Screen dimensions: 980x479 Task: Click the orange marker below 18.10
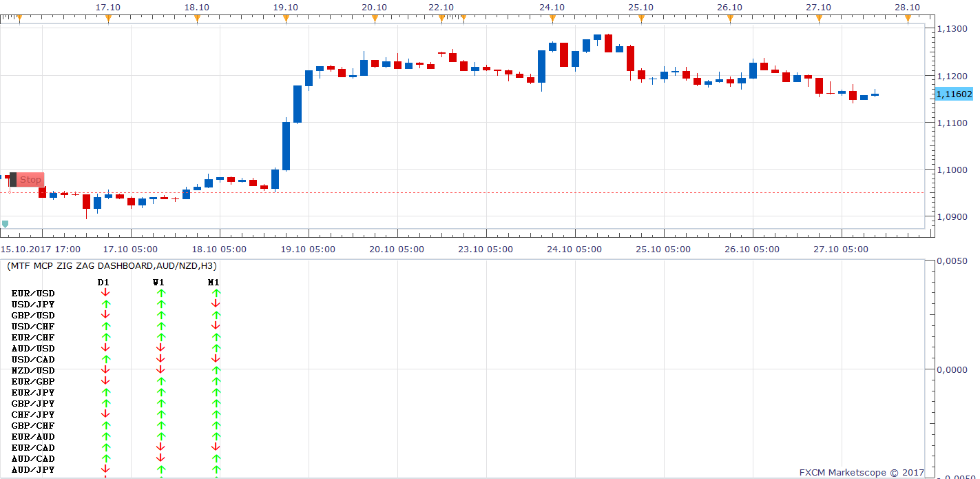point(197,19)
